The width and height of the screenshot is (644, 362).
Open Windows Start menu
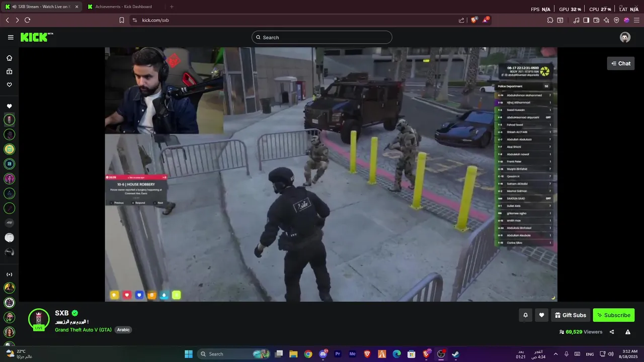point(189,354)
